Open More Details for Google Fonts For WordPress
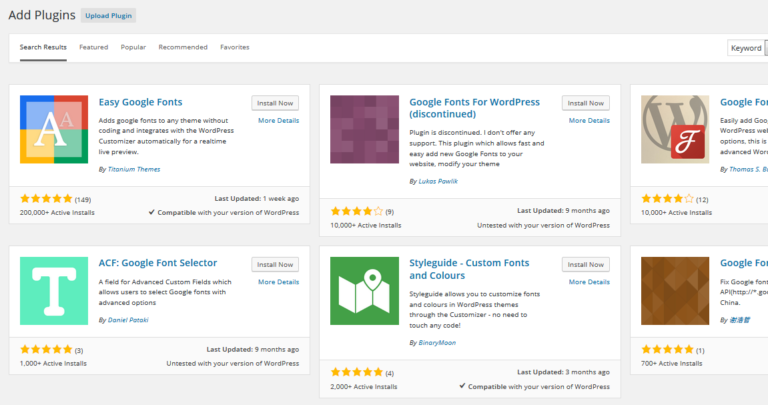This screenshot has width=768, height=405. 589,120
